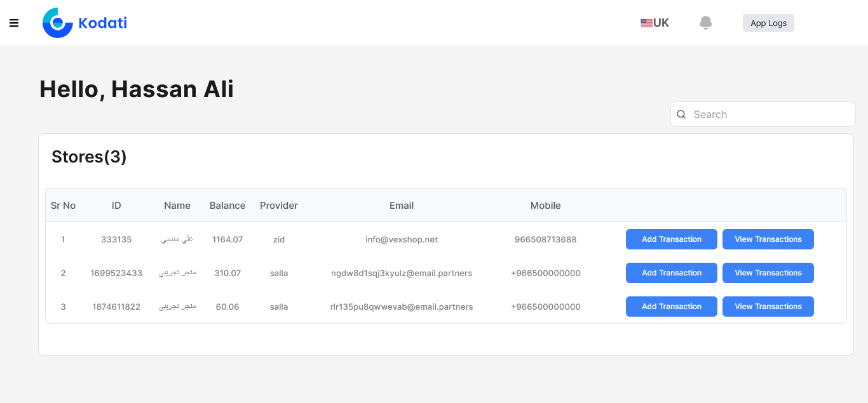Viewport: 868px width, 403px height.
Task: Click the search magnifier icon
Action: (x=681, y=114)
